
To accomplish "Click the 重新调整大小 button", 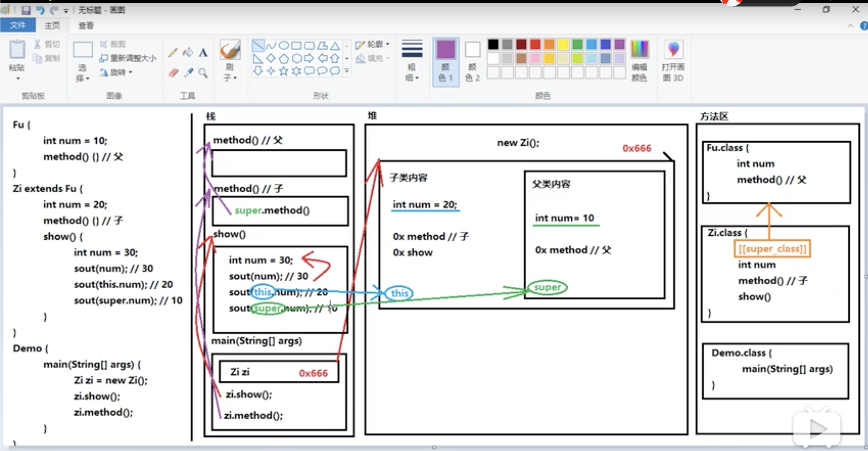I will coord(128,58).
